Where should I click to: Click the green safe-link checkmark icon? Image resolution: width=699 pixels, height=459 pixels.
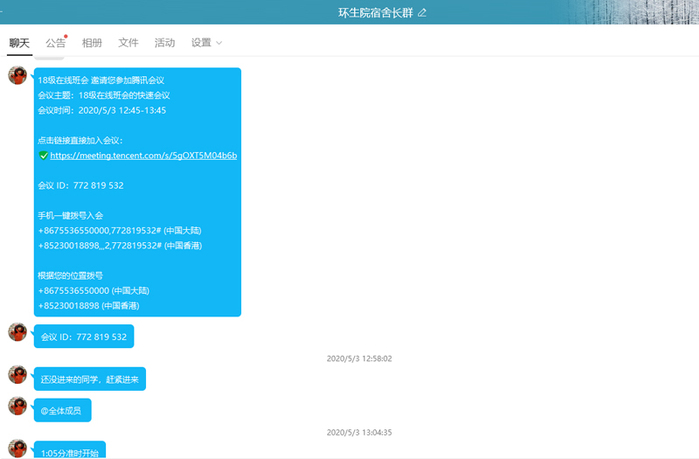[x=43, y=156]
